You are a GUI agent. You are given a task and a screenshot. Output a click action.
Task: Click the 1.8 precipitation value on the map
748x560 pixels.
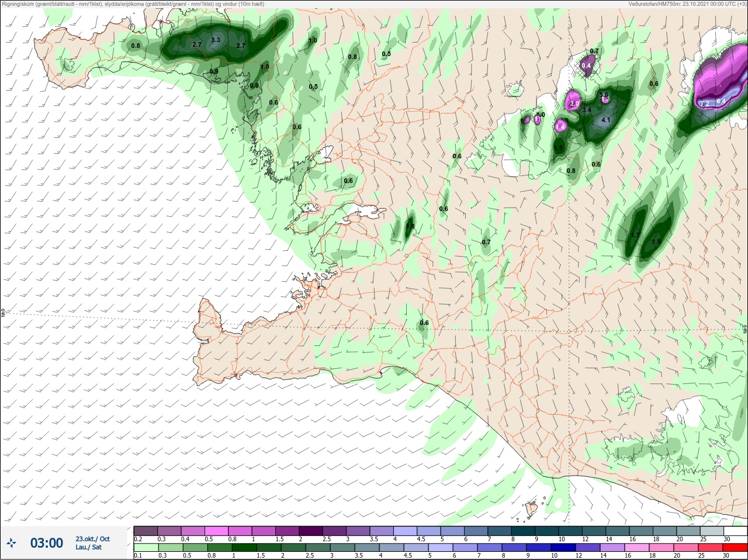410,226
